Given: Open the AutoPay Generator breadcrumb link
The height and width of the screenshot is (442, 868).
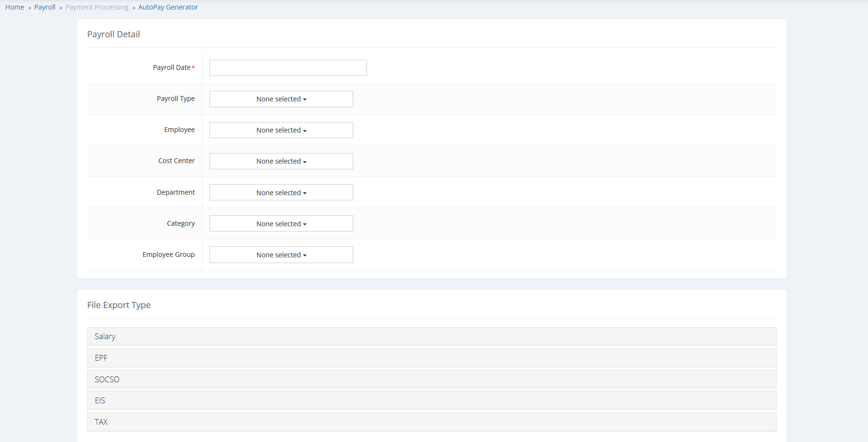Looking at the screenshot, I should [x=168, y=7].
